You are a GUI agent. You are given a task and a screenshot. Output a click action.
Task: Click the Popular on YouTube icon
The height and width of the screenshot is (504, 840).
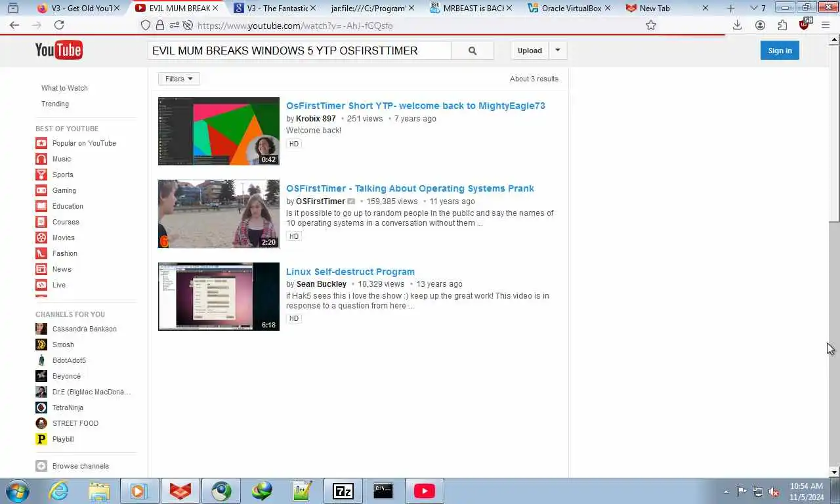click(41, 143)
